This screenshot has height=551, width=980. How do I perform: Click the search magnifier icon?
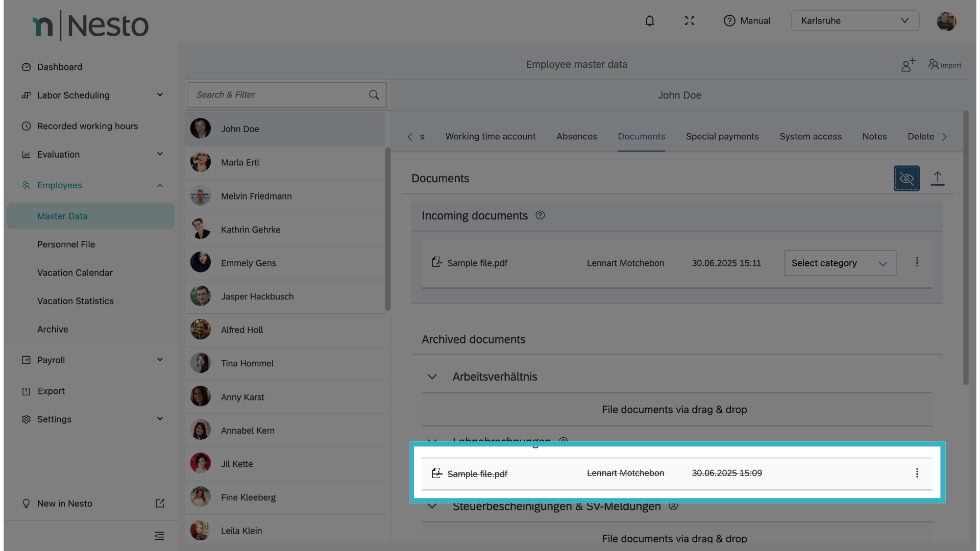tap(374, 95)
